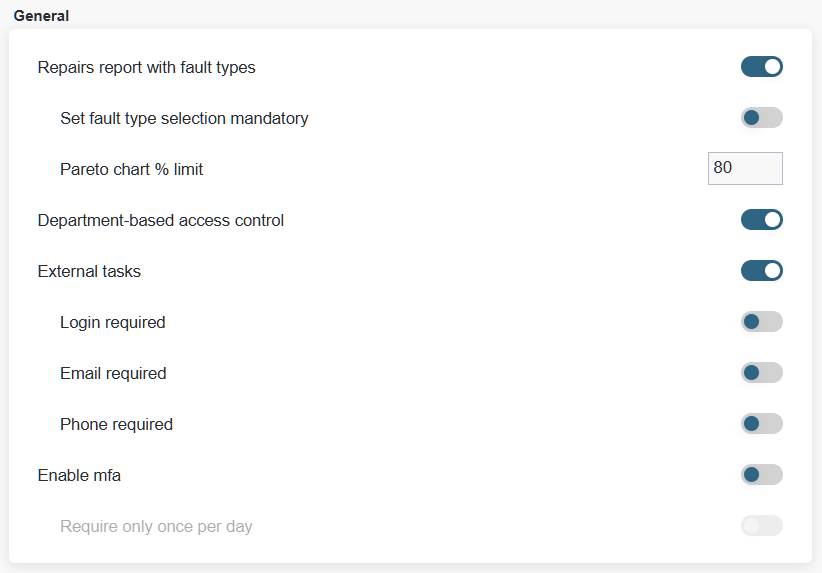Enable Set fault type selection mandatory switch

[x=761, y=118]
